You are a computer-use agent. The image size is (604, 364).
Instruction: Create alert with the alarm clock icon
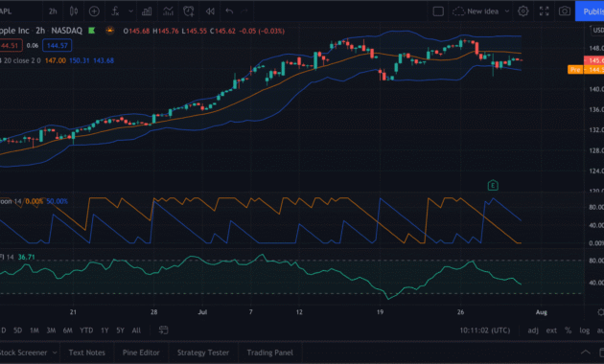pos(189,11)
